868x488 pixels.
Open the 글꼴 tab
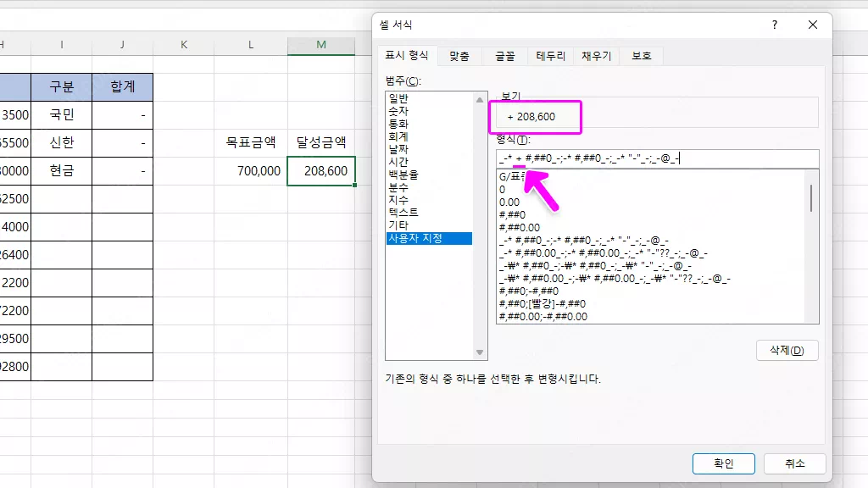click(505, 56)
